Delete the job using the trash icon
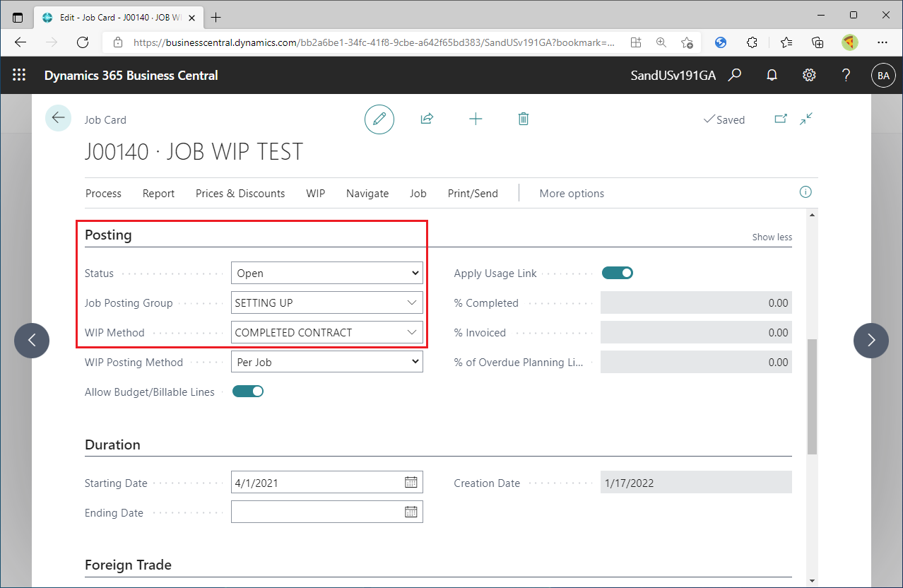This screenshot has width=903, height=588. point(523,119)
